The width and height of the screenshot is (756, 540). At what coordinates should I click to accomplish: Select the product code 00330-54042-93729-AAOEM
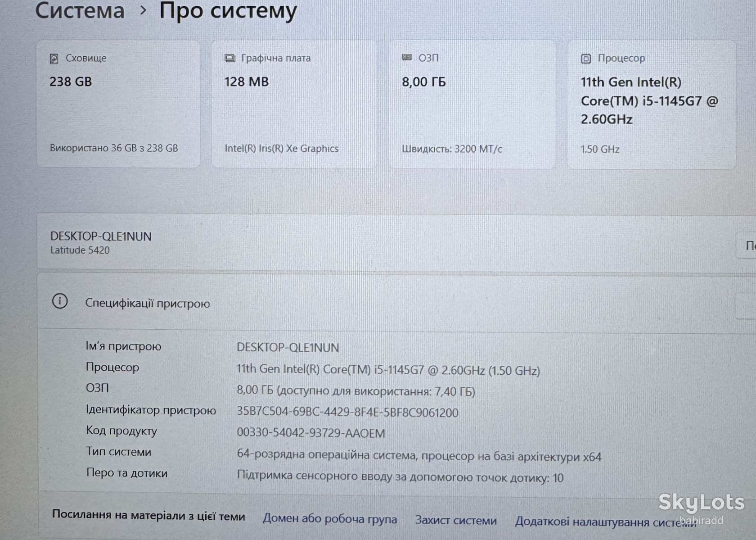click(x=311, y=433)
